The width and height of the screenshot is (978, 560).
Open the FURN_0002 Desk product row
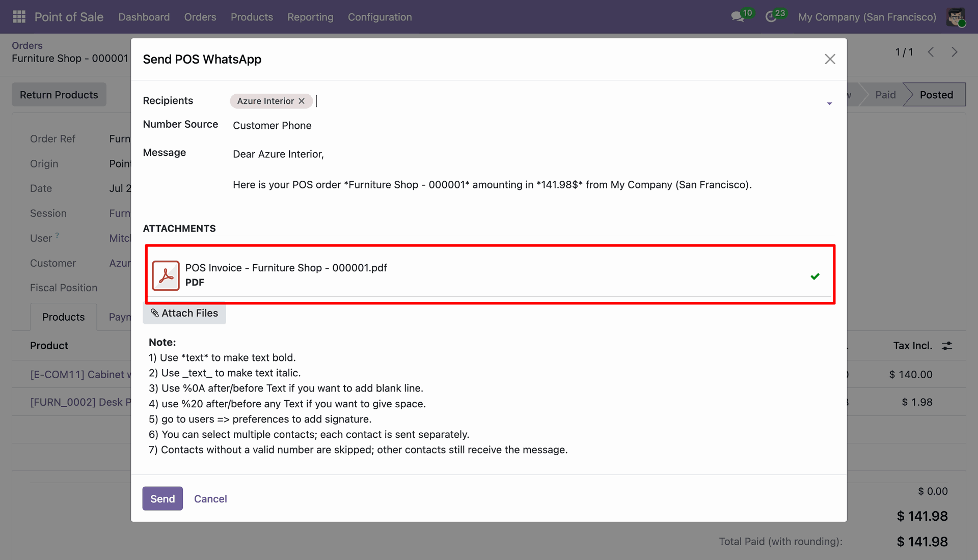click(80, 402)
